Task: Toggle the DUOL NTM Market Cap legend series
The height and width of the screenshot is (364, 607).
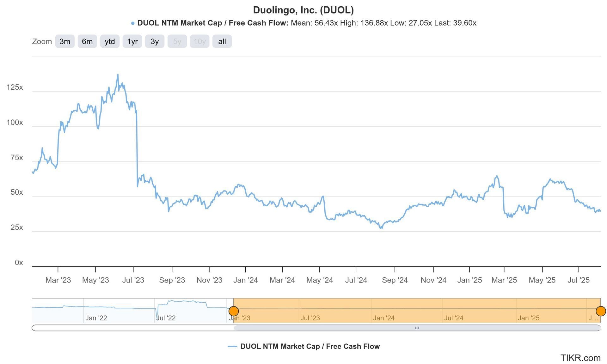Action: tap(310, 346)
